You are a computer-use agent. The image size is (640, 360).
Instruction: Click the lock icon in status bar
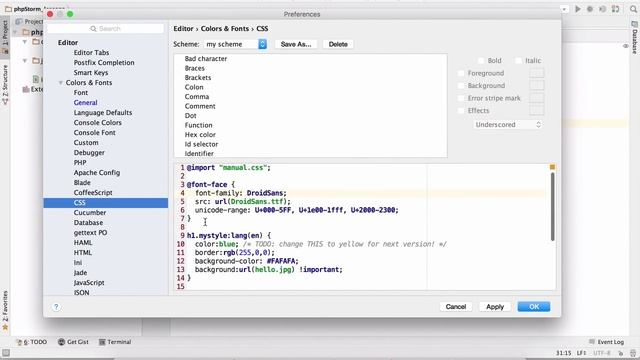click(x=620, y=353)
